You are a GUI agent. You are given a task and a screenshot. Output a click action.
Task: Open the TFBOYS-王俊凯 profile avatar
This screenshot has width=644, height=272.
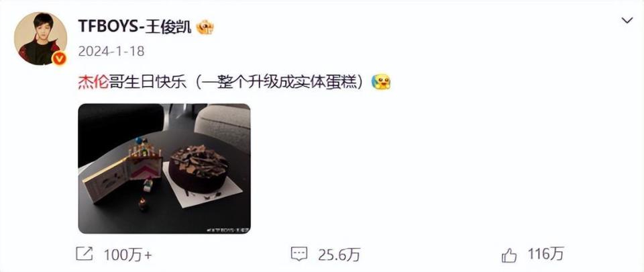pyautogui.click(x=40, y=39)
